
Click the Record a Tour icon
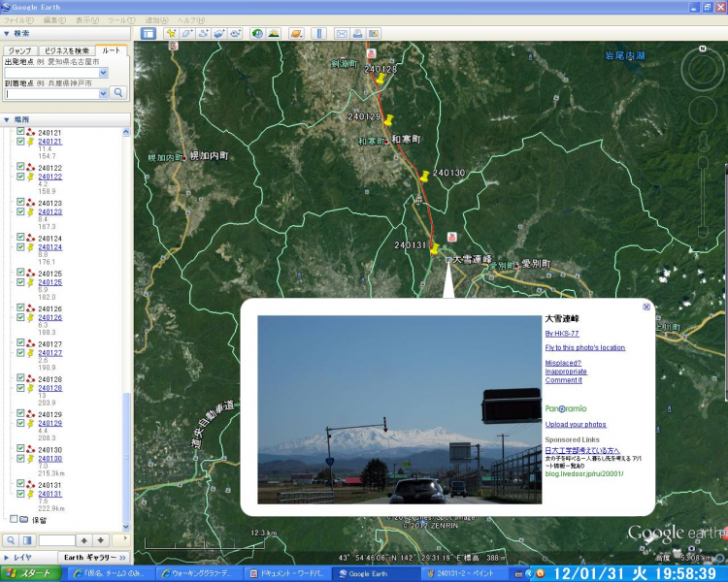coord(236,33)
